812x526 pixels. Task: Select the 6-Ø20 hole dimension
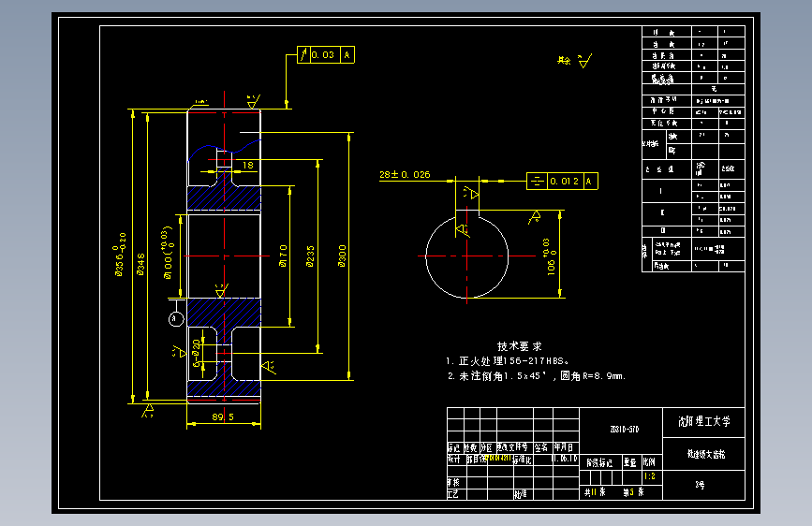(x=197, y=353)
